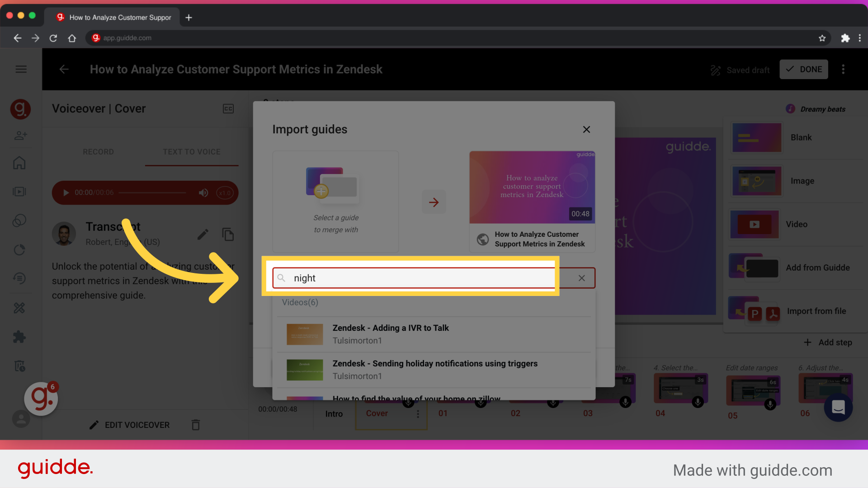
Task: Click the invite teammate icon in the sidebar
Action: 21,135
